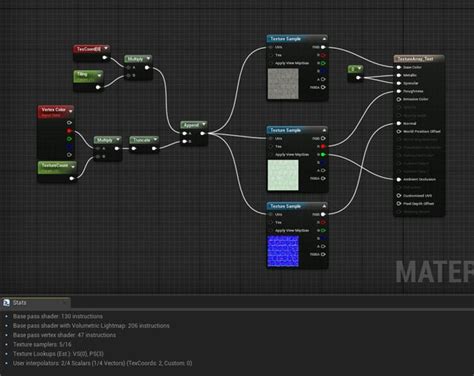Click the Truncate node output pin

[154, 148]
